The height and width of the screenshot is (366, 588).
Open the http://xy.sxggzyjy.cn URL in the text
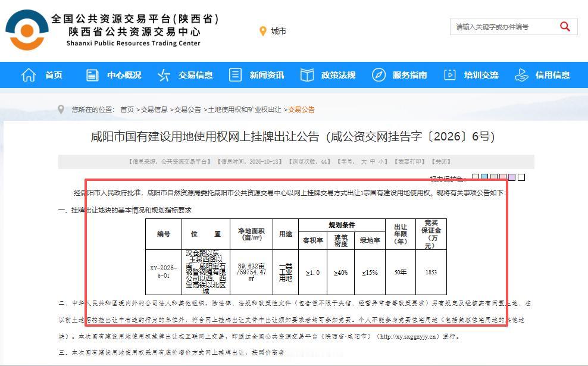click(408, 336)
